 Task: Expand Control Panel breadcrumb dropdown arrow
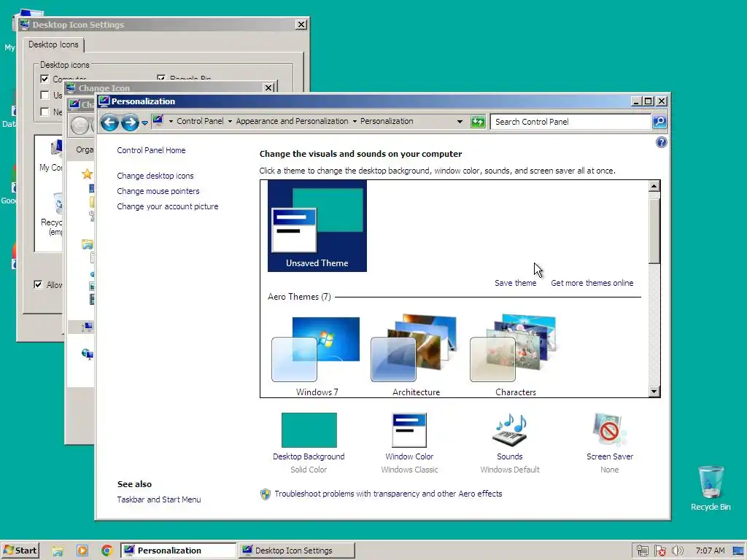pyautogui.click(x=230, y=122)
